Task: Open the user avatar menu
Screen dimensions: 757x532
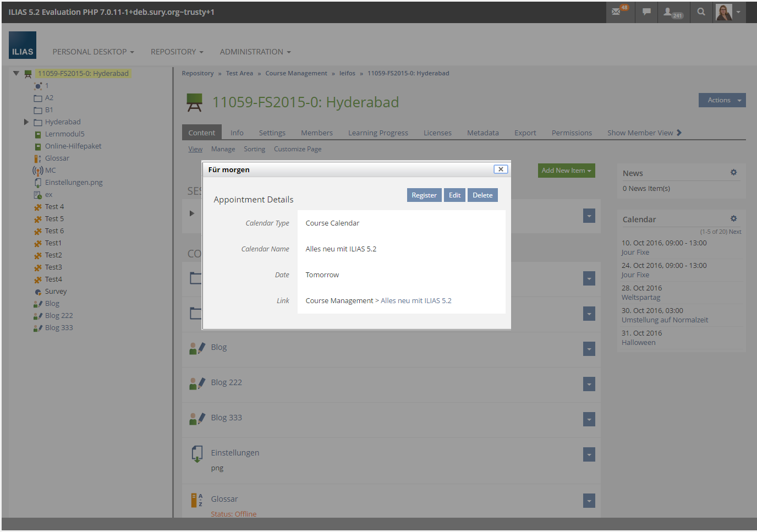Action: [728, 12]
